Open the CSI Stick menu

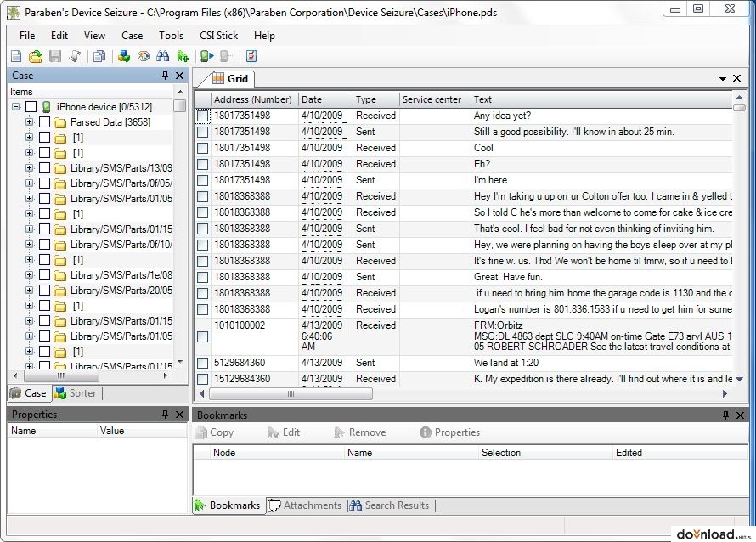coord(219,36)
